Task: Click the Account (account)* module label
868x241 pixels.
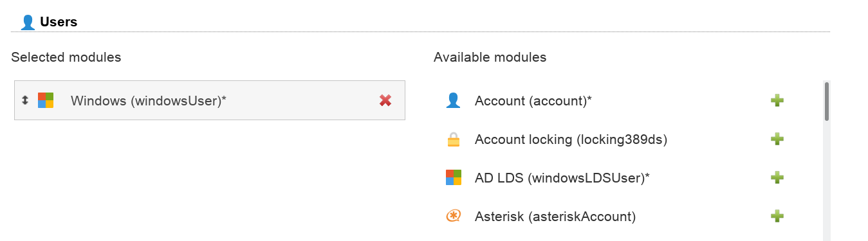Action: (x=533, y=101)
